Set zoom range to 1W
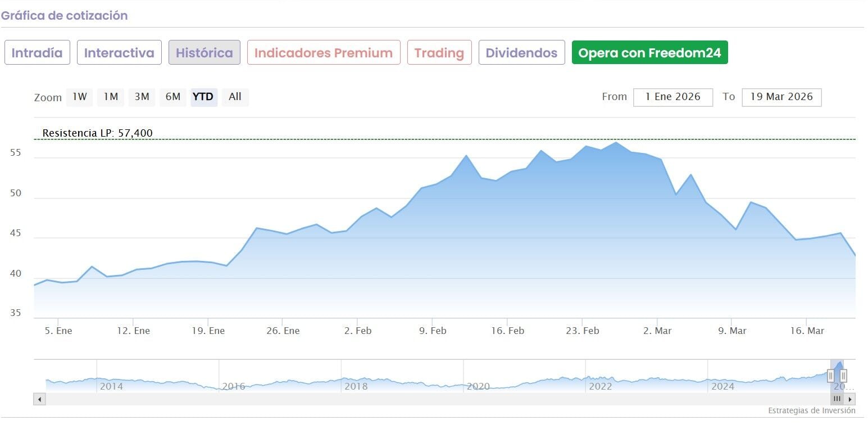Viewport: 868px width, 429px height. [x=80, y=97]
